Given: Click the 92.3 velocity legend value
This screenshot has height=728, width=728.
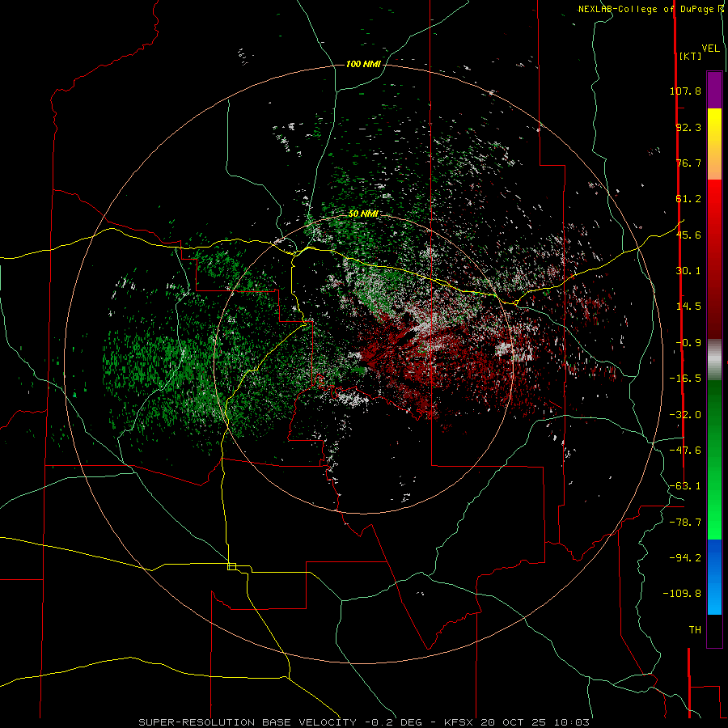Looking at the screenshot, I should (x=688, y=127).
